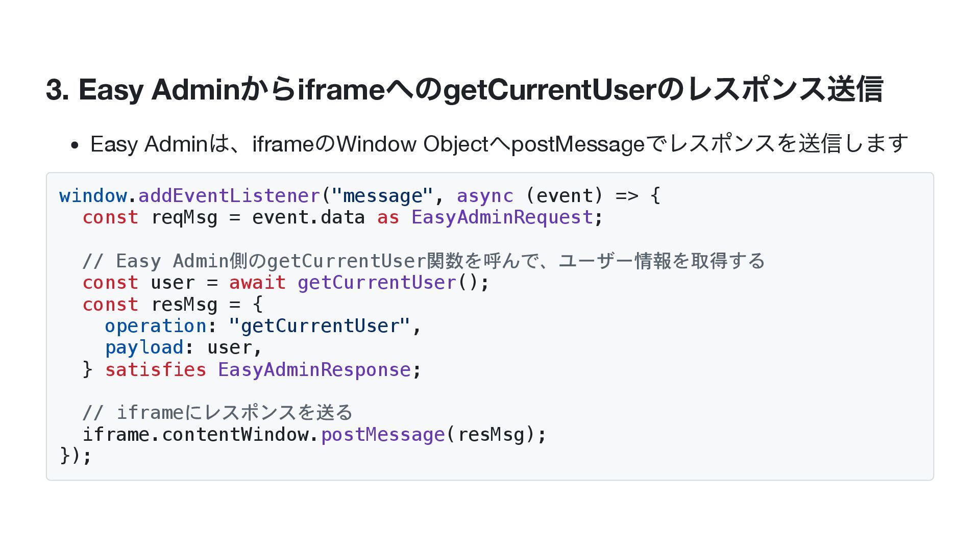Viewport: 980px width, 551px height.
Task: Click iframe.contentWindow in the last statement
Action: pos(201,435)
